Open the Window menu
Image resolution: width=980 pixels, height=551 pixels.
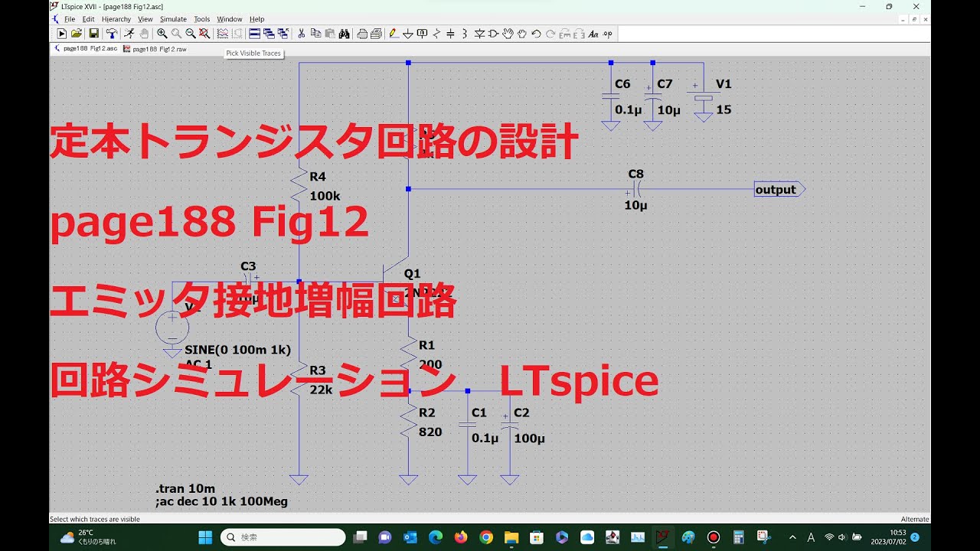point(230,19)
